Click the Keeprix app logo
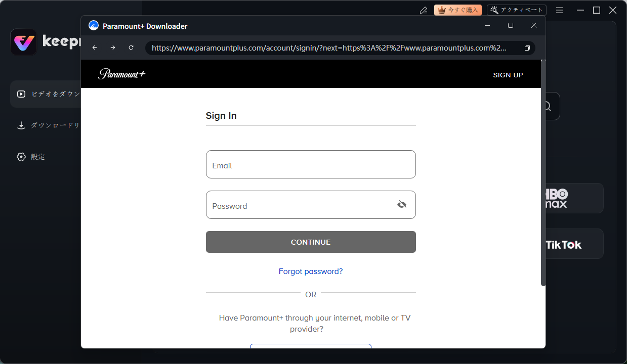Viewport: 627px width, 364px height. click(x=23, y=42)
